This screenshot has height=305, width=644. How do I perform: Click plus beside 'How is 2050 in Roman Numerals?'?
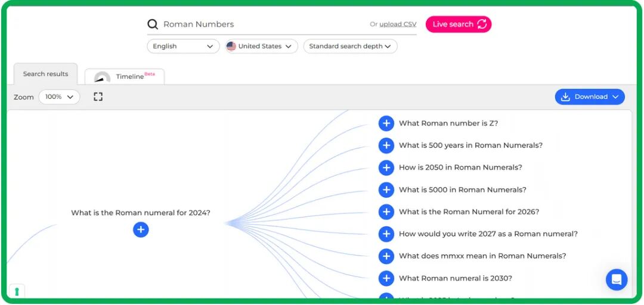click(x=386, y=167)
